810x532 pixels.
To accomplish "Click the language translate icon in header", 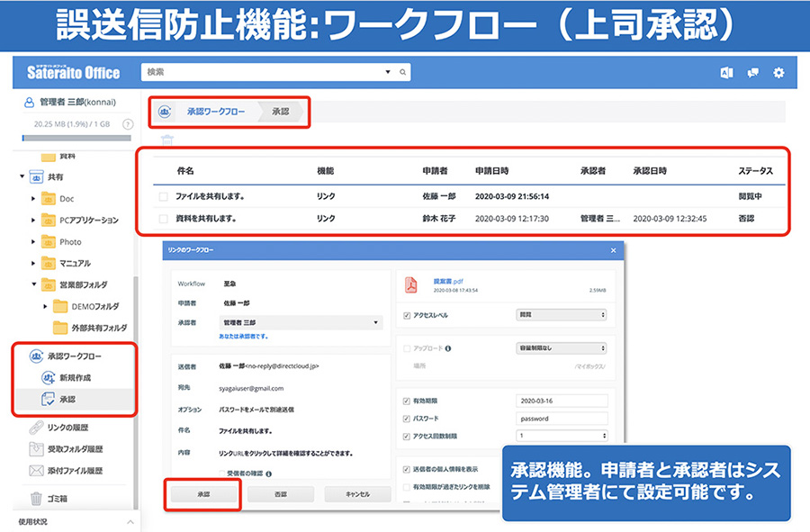I will click(x=727, y=73).
